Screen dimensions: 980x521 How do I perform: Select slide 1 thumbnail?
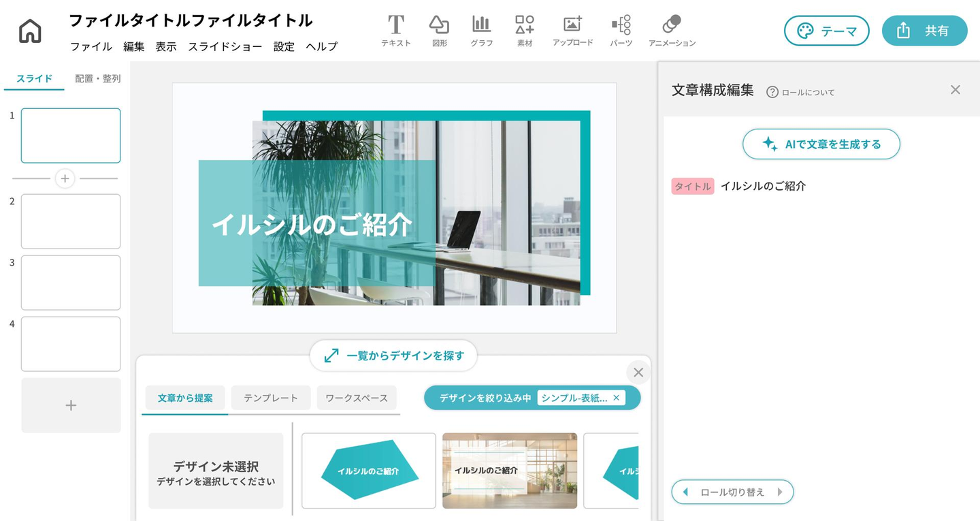(71, 136)
